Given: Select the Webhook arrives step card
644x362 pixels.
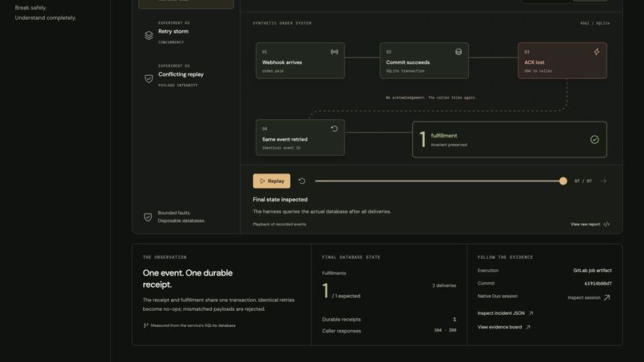Looking at the screenshot, I should (300, 61).
